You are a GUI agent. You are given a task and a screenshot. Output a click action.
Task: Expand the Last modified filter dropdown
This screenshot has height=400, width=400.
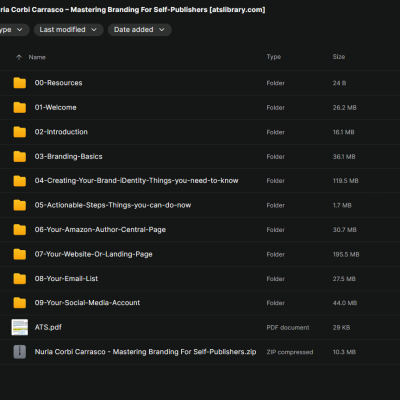(68, 30)
